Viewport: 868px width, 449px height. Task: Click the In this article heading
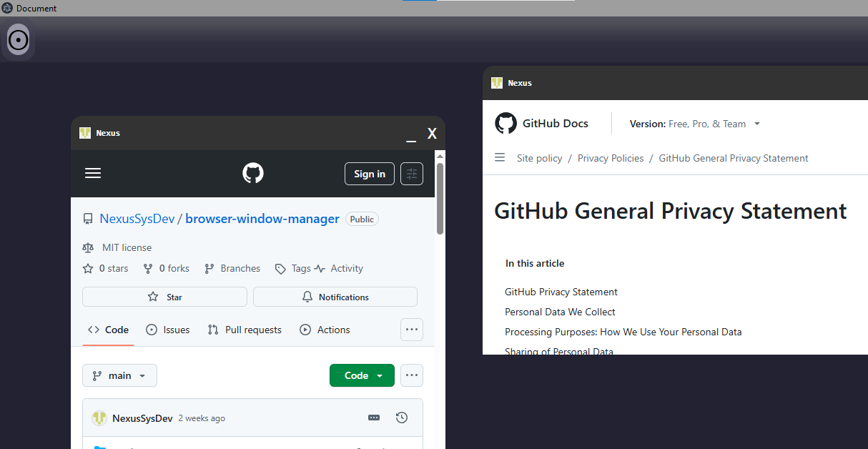[535, 263]
